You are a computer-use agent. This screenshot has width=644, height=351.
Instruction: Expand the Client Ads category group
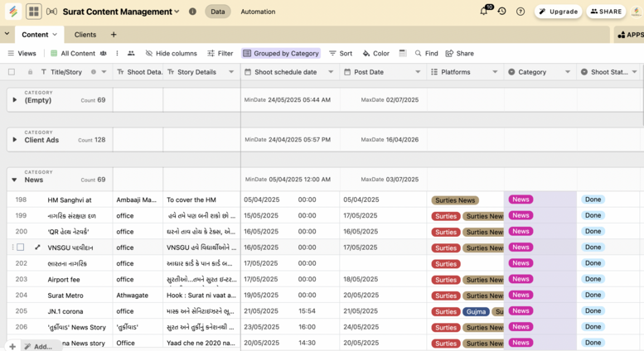click(x=14, y=140)
